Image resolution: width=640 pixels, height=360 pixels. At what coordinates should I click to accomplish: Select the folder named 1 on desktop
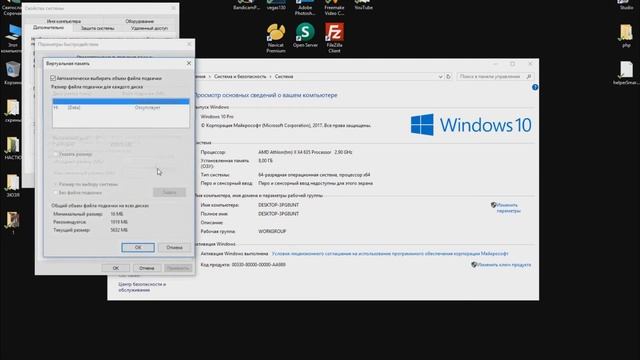pyautogui.click(x=13, y=222)
